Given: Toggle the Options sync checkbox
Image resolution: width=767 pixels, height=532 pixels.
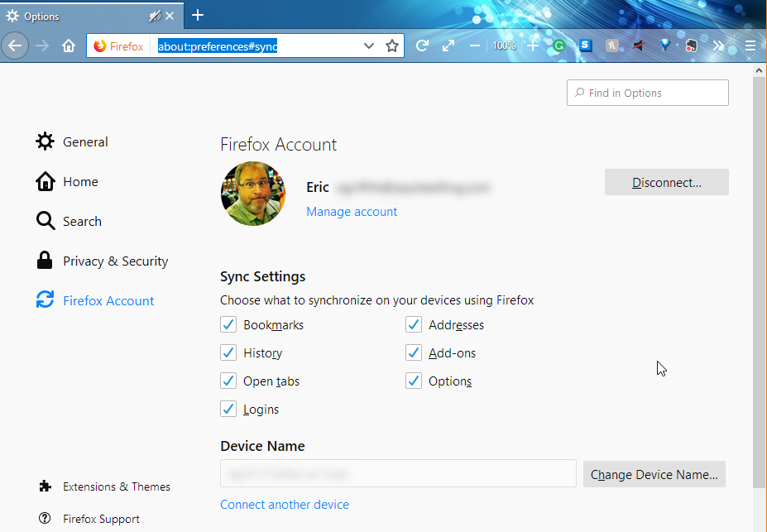Looking at the screenshot, I should click(414, 381).
